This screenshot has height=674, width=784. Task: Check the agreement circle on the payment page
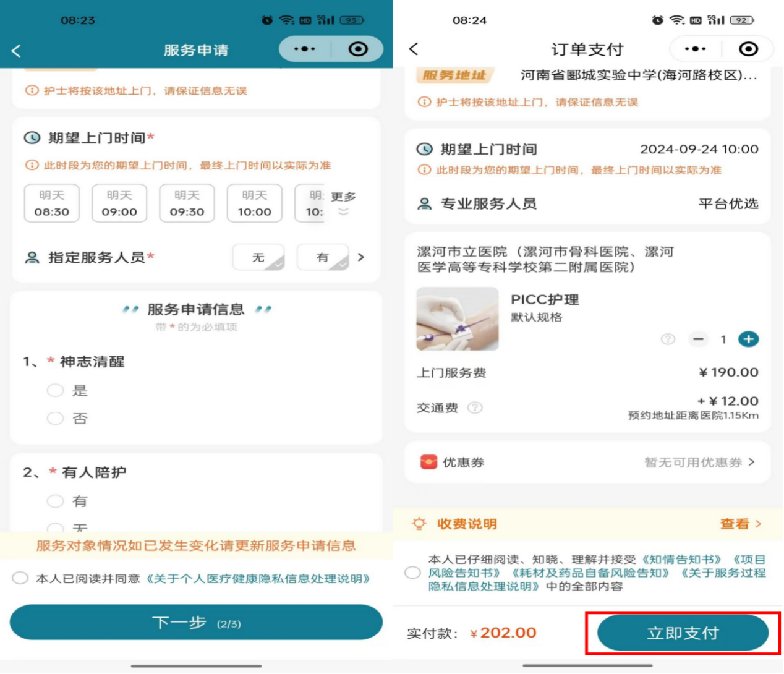click(x=412, y=573)
